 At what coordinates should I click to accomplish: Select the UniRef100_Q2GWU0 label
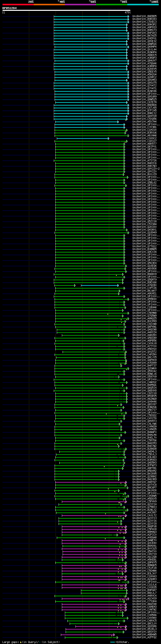(144, 369)
